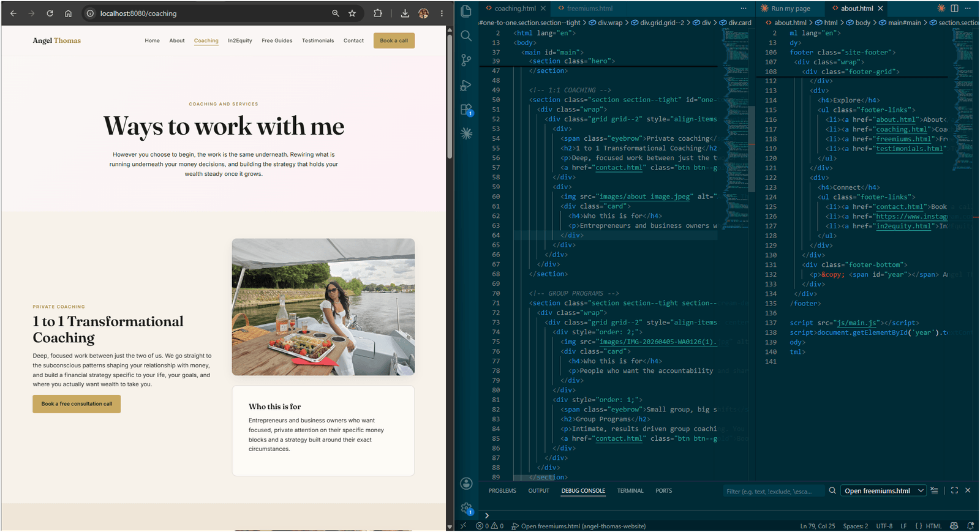The image size is (980, 532).
Task: Open the Source Control view
Action: (x=466, y=60)
